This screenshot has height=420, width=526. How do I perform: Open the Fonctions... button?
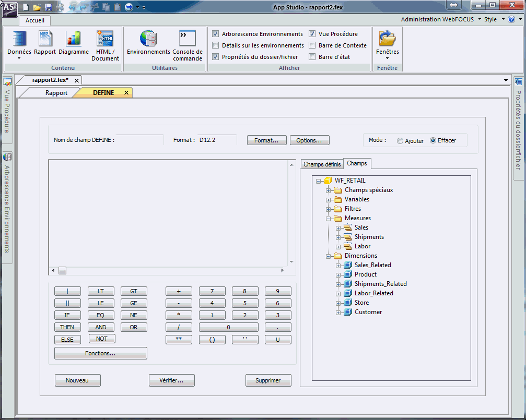101,353
